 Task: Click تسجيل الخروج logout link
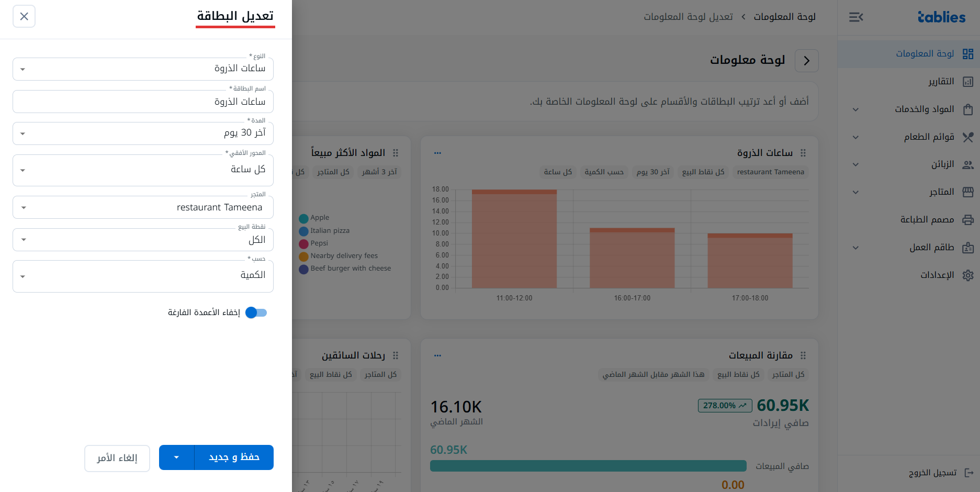tap(932, 473)
